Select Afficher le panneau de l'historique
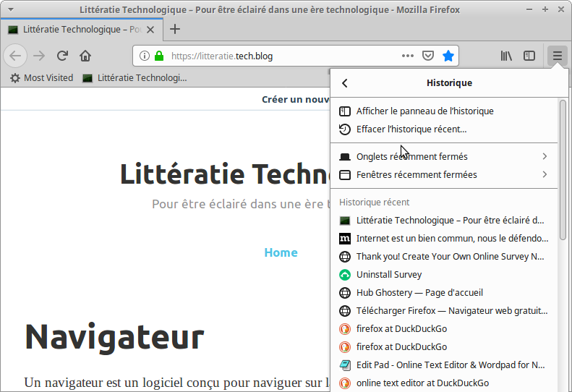This screenshot has height=392, width=572. pos(424,111)
